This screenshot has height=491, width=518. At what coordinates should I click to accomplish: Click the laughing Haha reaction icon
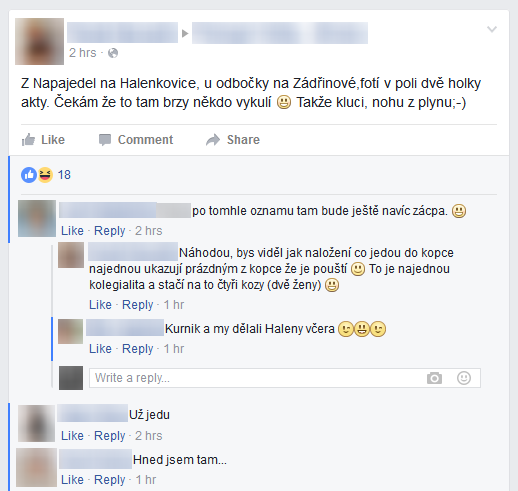(45, 175)
